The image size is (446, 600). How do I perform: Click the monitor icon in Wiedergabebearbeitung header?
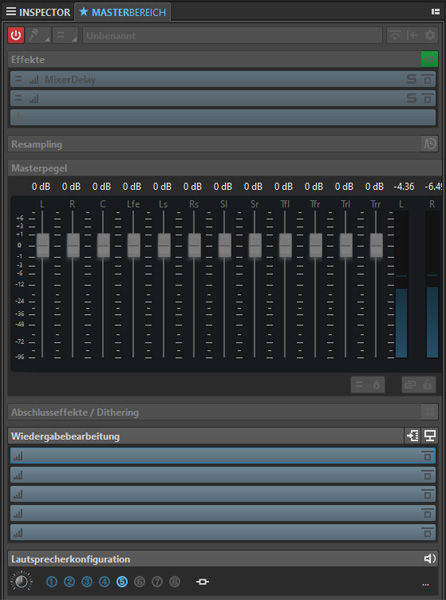point(430,436)
